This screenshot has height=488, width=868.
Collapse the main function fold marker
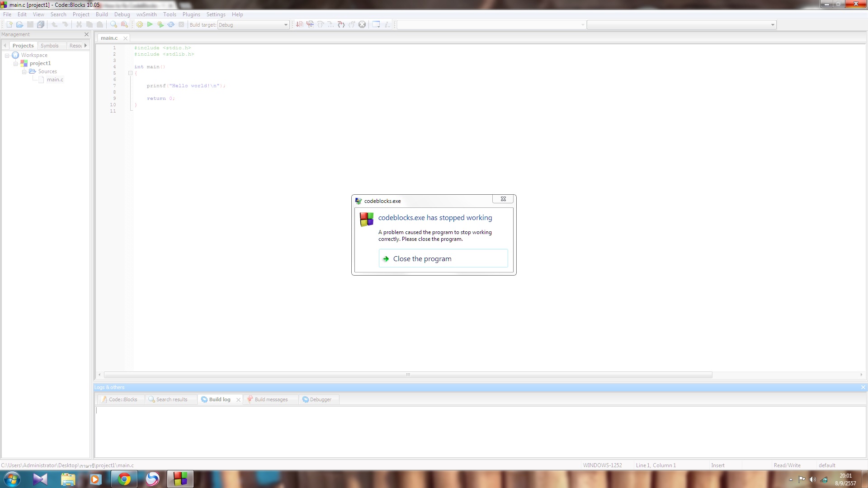130,73
